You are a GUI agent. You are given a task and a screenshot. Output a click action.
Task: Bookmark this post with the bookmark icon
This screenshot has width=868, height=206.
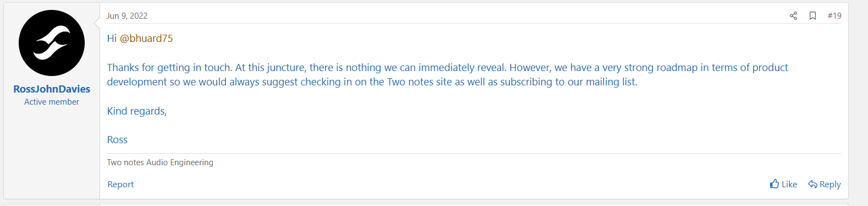812,15
